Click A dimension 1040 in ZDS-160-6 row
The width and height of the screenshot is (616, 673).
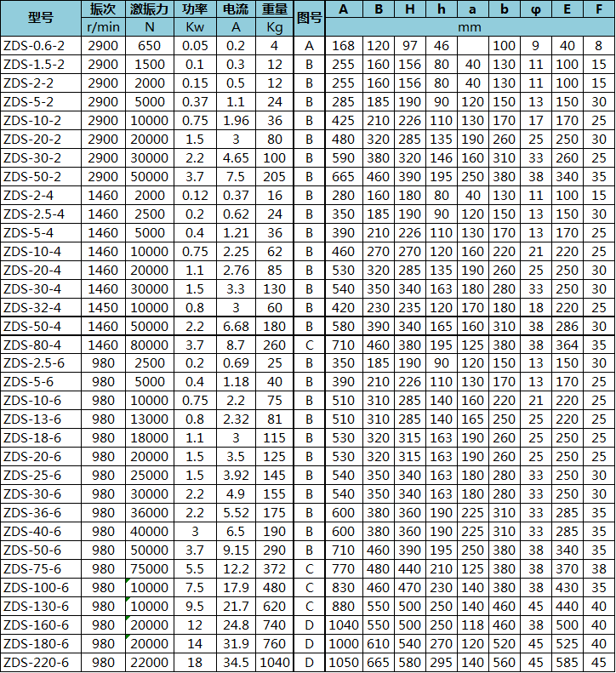(344, 625)
